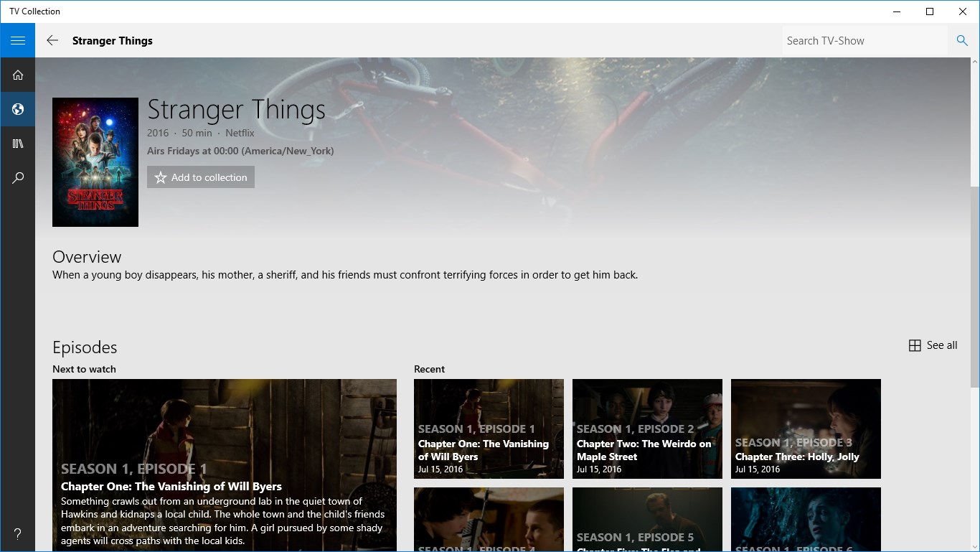Click the blue search magnifier button
The image size is (980, 552).
tap(962, 40)
